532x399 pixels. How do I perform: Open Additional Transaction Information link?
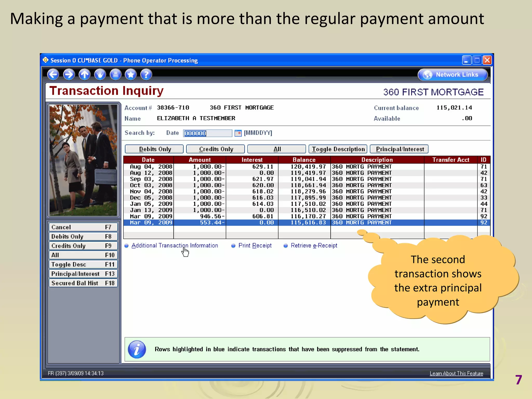pyautogui.click(x=175, y=245)
